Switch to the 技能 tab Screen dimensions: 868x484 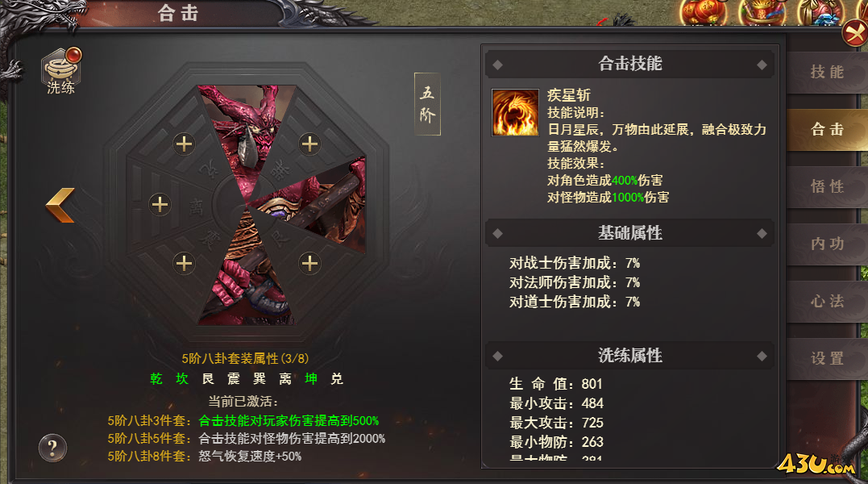[x=827, y=72]
